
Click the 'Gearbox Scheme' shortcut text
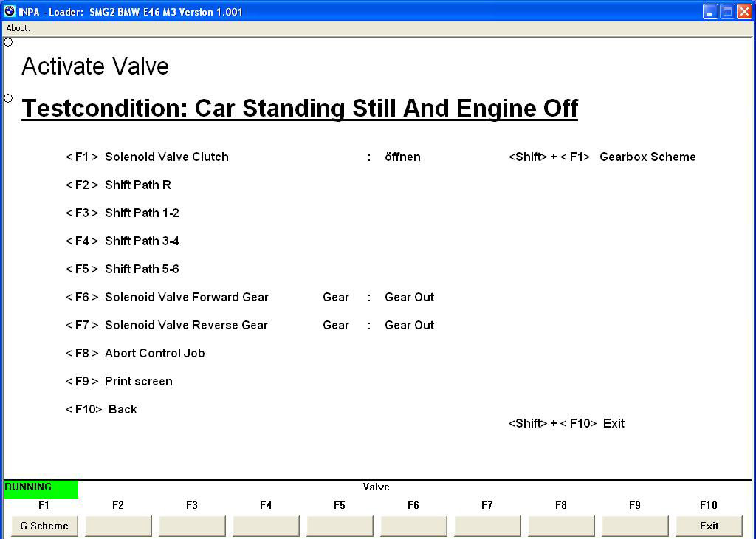[x=647, y=157]
